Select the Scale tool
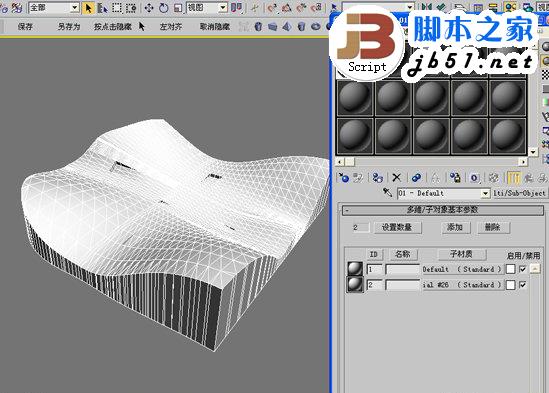The height and width of the screenshot is (393, 549). point(178,8)
